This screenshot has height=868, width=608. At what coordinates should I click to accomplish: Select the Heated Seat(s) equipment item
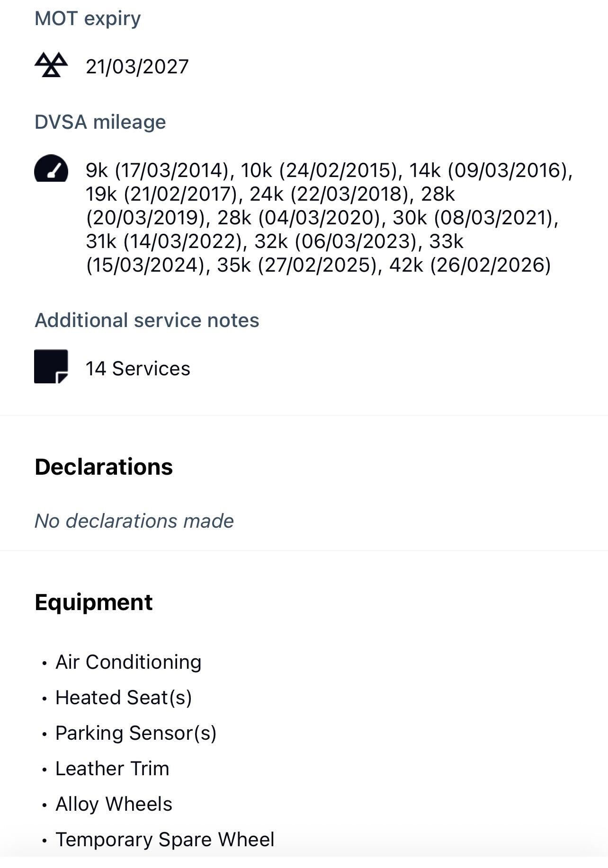point(124,698)
